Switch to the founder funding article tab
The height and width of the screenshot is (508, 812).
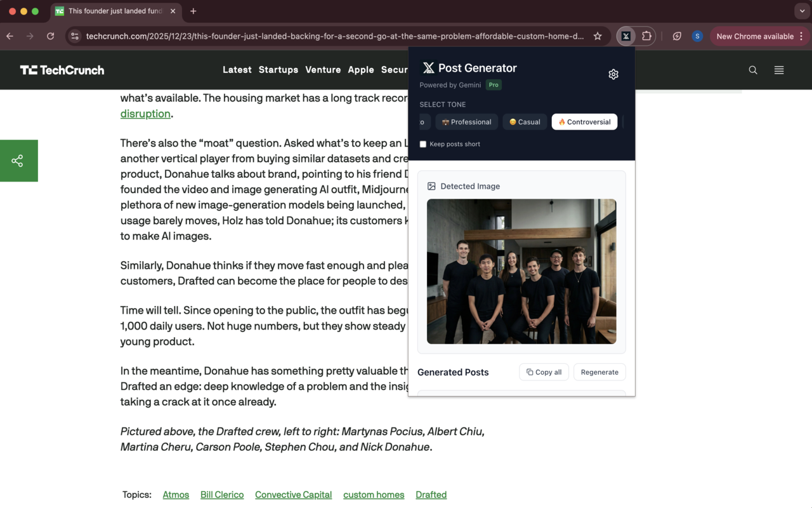point(107,11)
